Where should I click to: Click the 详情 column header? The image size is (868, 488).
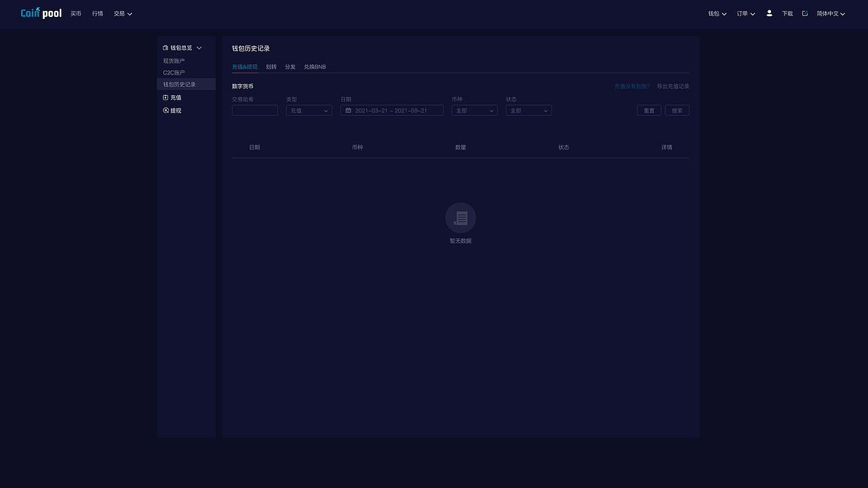pos(667,147)
